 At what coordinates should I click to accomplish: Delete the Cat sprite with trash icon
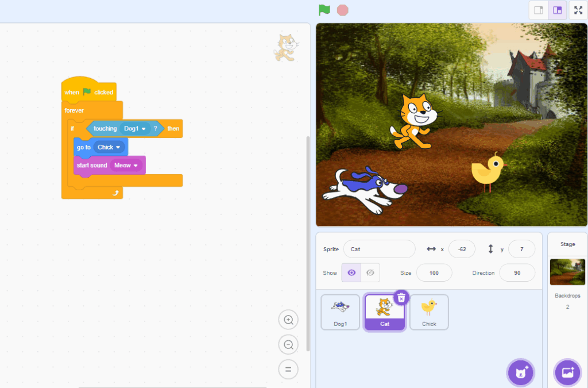click(401, 298)
